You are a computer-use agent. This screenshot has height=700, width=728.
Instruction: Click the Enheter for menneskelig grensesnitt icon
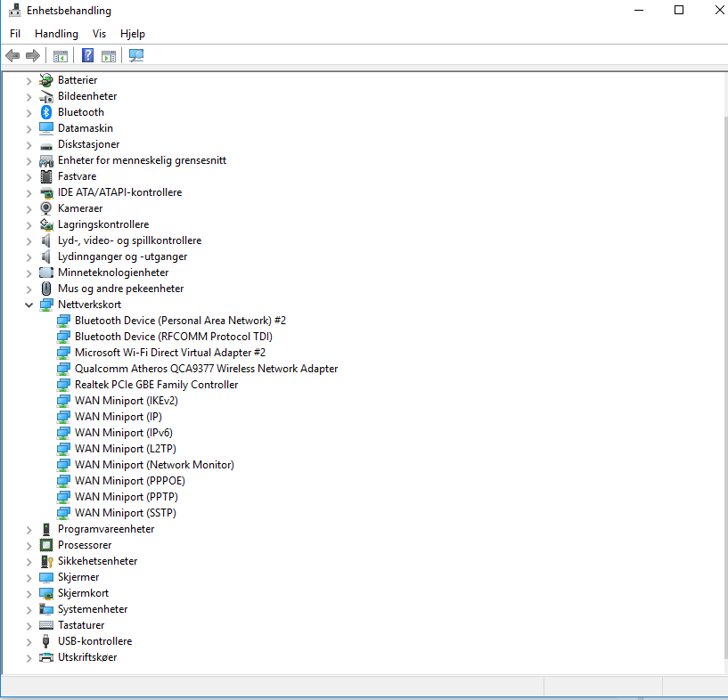tap(46, 160)
